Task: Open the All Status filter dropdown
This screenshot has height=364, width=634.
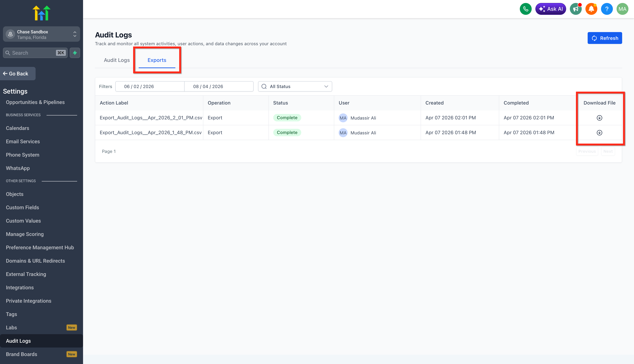Action: click(x=295, y=87)
